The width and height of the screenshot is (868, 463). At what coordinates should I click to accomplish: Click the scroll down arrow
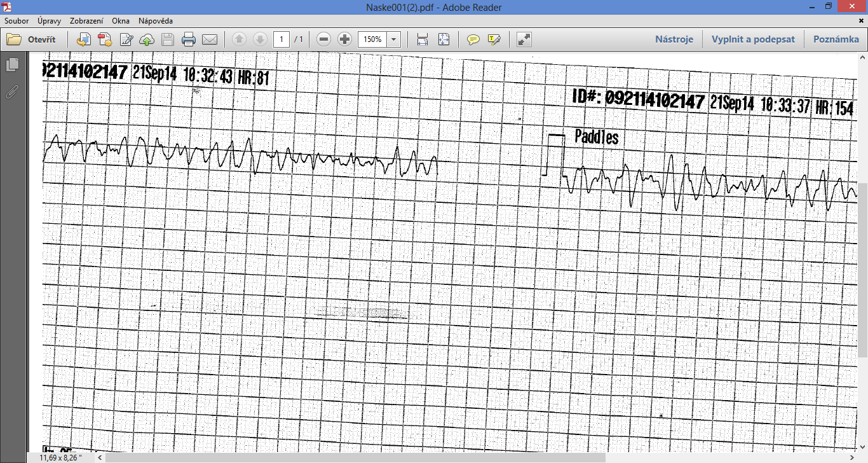[x=862, y=448]
